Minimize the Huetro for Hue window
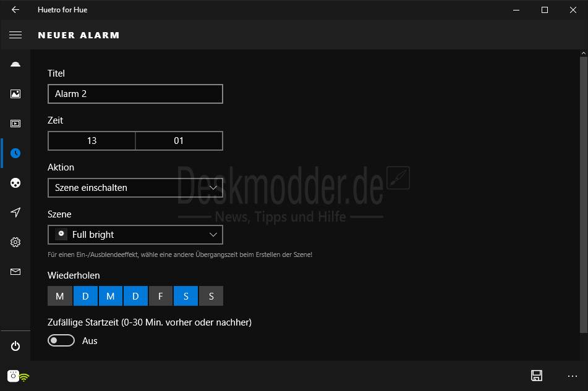Viewport: 588px width, 391px height. coord(516,10)
